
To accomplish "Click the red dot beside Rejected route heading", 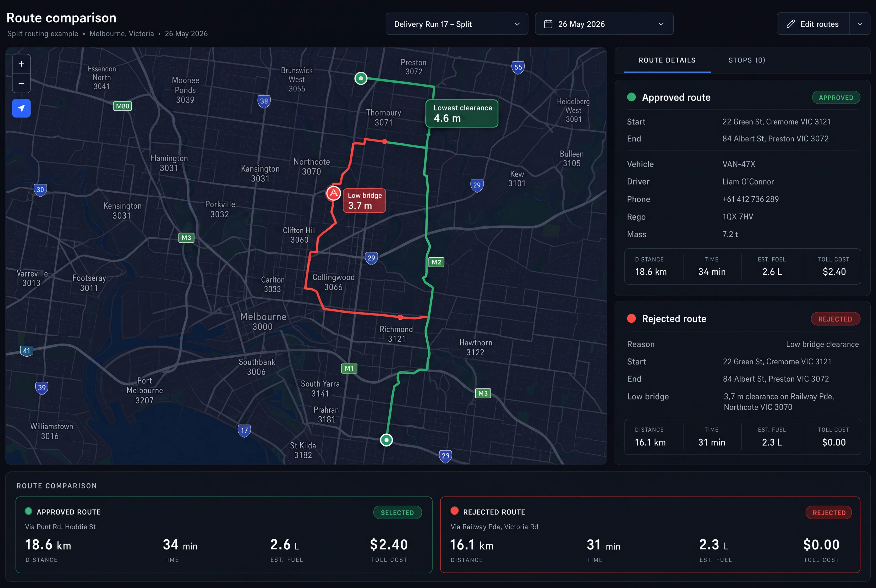I will pos(631,318).
